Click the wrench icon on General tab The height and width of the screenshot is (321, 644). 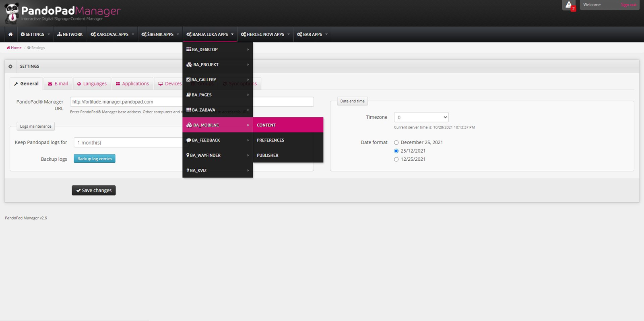16,84
